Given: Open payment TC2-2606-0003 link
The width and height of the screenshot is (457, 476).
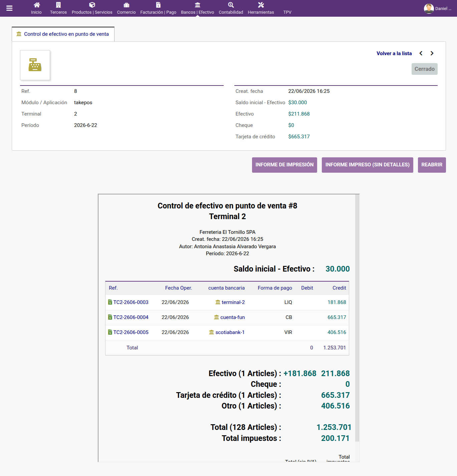Looking at the screenshot, I should [131, 302].
